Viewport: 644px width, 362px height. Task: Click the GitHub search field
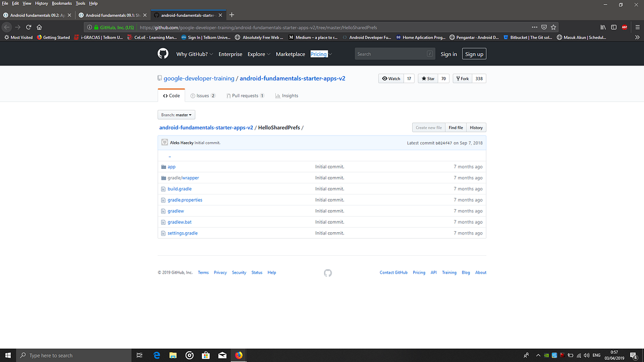pos(394,54)
